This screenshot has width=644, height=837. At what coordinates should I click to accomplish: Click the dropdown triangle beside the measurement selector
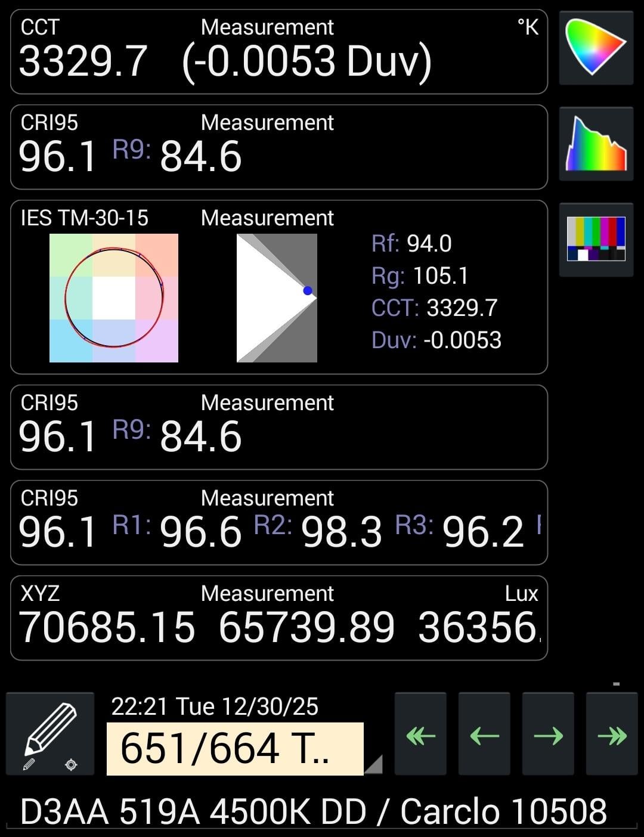[373, 765]
